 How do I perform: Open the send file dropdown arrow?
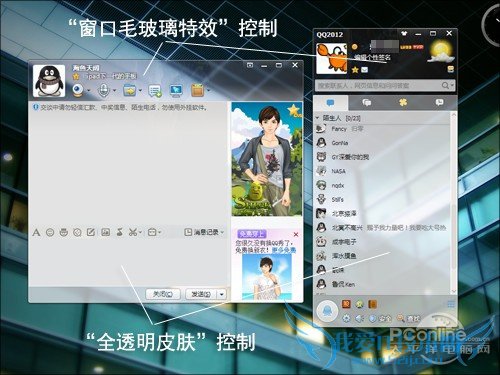(140, 90)
